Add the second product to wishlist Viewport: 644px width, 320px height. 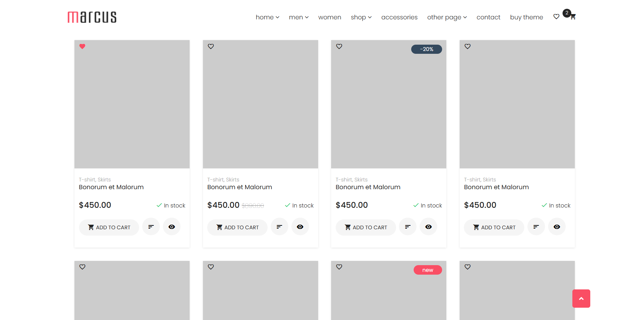point(211,46)
